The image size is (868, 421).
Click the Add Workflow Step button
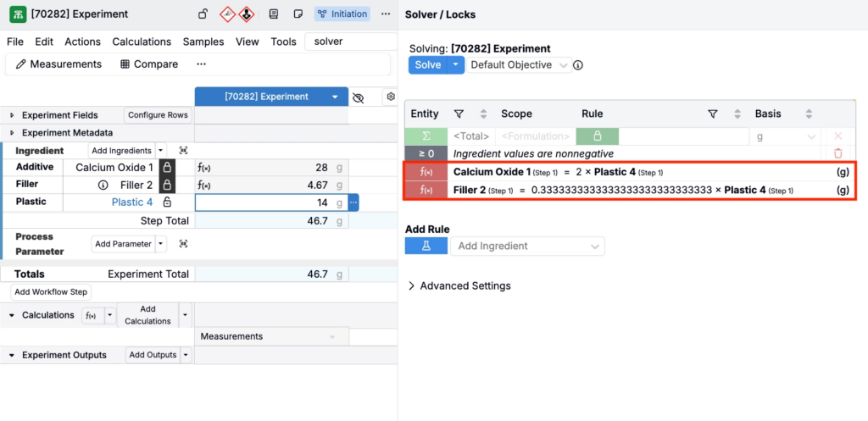(50, 291)
